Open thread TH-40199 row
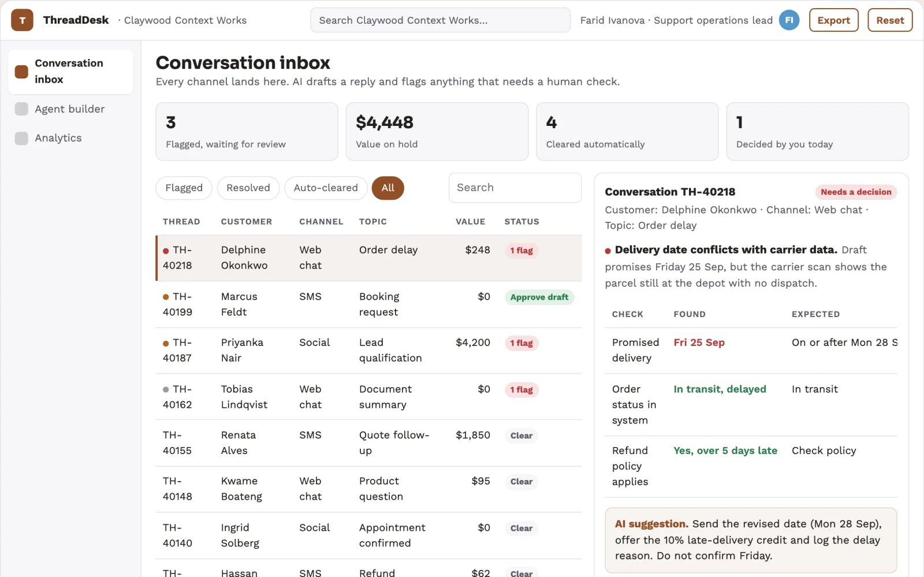Viewport: 924px width, 577px height. pyautogui.click(x=369, y=304)
